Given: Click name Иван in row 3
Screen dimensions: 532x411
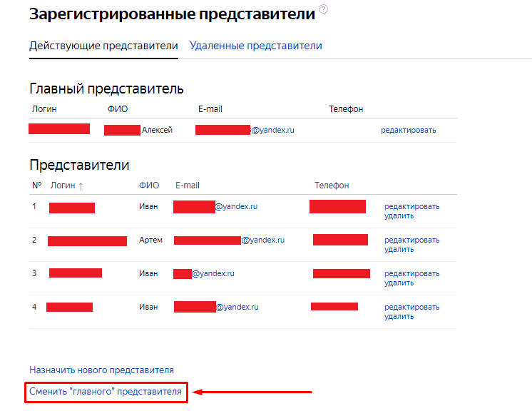Looking at the screenshot, I should click(x=148, y=273).
